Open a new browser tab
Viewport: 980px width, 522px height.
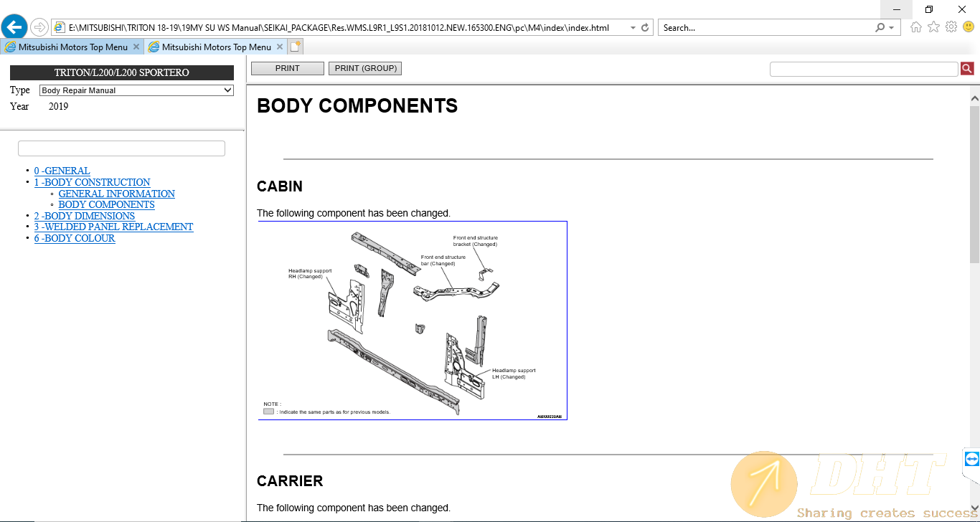[296, 47]
